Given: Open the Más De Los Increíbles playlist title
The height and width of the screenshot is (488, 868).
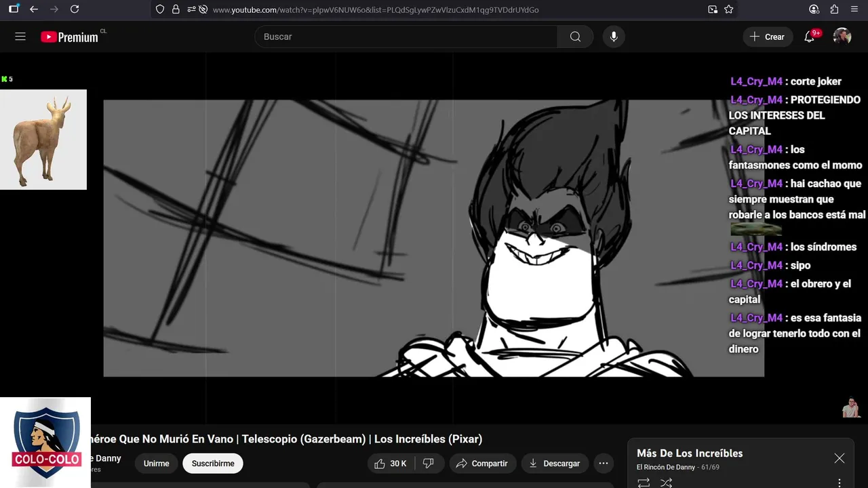Looking at the screenshot, I should [x=690, y=453].
